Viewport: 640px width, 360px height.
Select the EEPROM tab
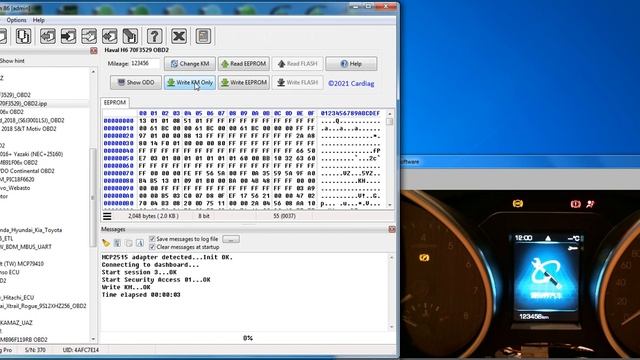click(115, 102)
